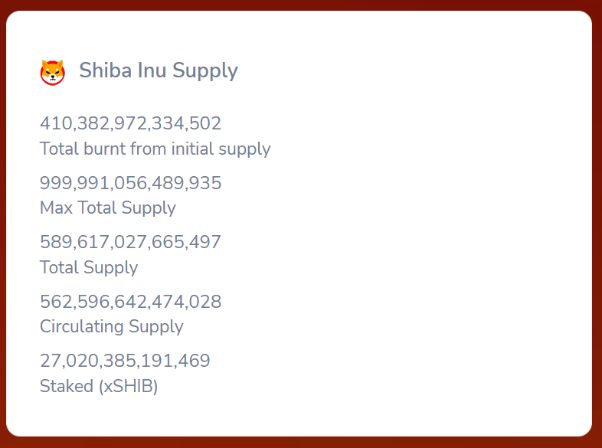The width and height of the screenshot is (602, 448).
Task: Click the "(xSHIB)" text
Action: [x=128, y=386]
